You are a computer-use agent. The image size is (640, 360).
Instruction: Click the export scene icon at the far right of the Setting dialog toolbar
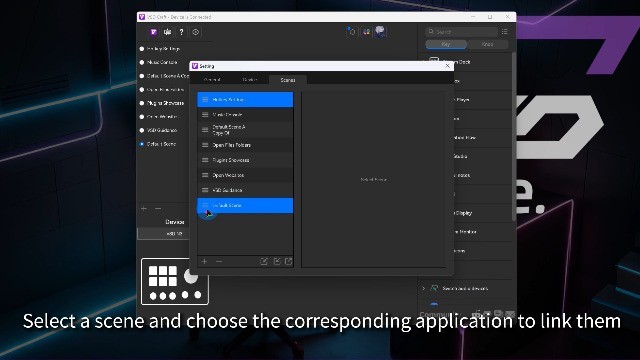(x=289, y=261)
